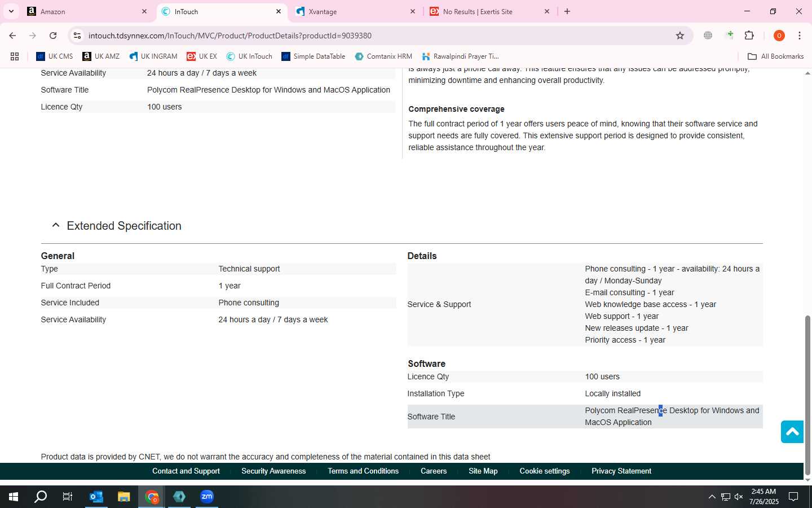Click the browser forward arrow
This screenshot has height=508, width=812.
33,36
